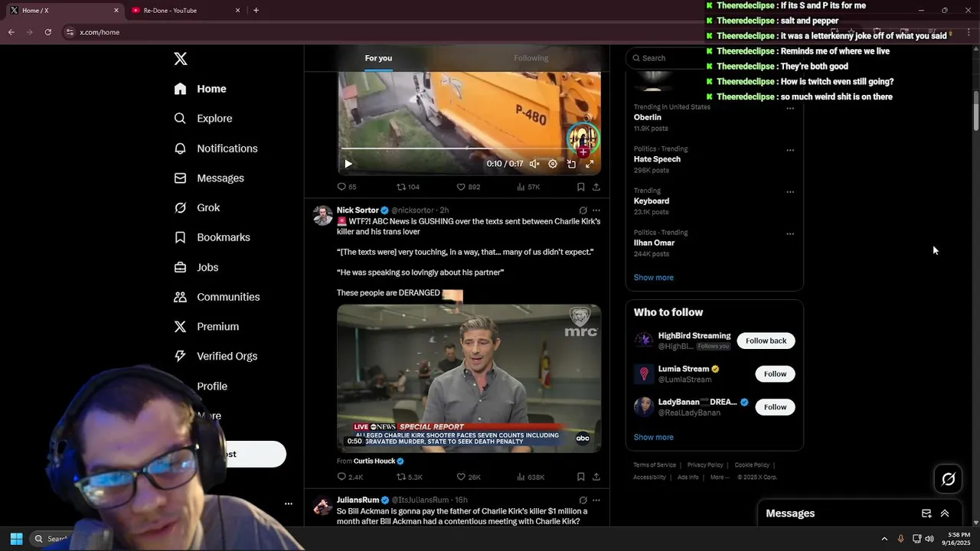
Task: Share the top video post
Action: (596, 187)
